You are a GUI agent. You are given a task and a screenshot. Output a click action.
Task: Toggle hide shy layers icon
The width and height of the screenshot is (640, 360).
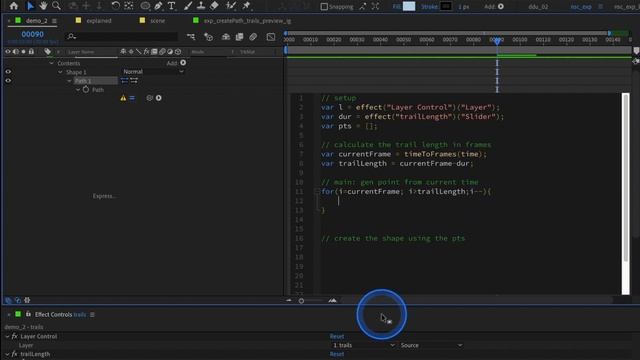pos(226,37)
